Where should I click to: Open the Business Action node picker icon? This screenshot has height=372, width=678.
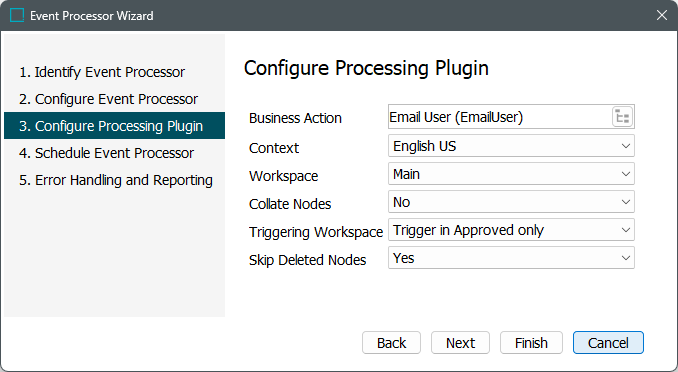pyautogui.click(x=623, y=117)
